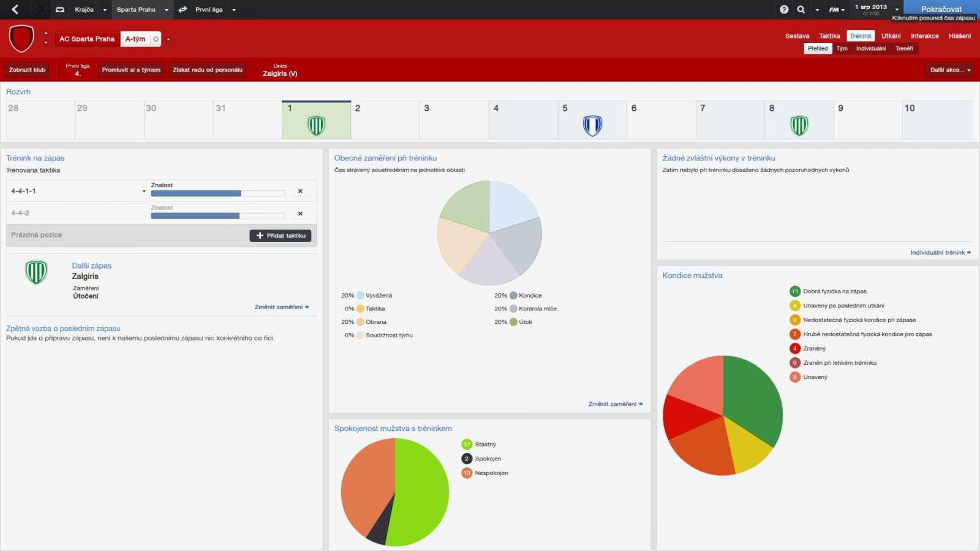The image size is (980, 551).
Task: Open the FM menu in top bar
Action: (x=836, y=10)
